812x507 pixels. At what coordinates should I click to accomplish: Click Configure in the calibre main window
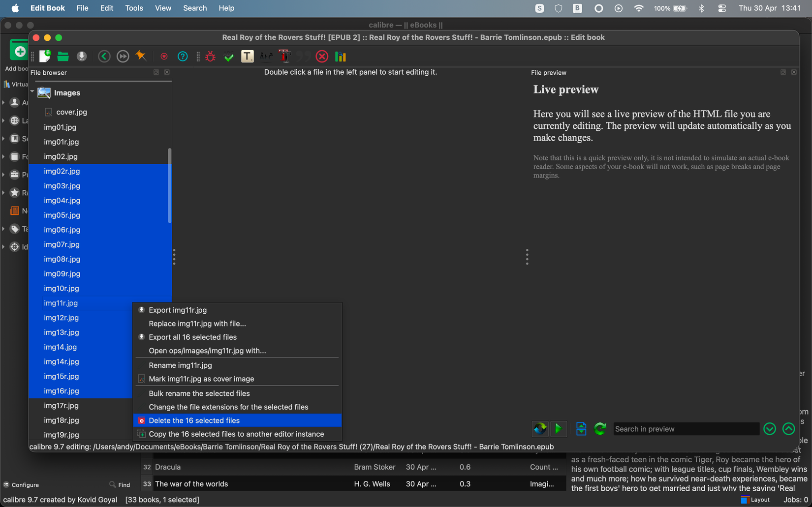(x=21, y=485)
